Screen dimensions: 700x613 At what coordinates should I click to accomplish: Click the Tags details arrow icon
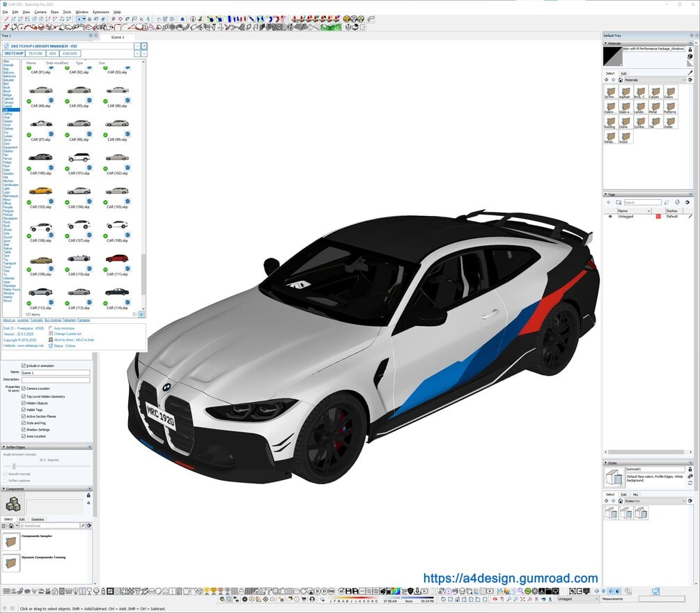[x=687, y=202]
